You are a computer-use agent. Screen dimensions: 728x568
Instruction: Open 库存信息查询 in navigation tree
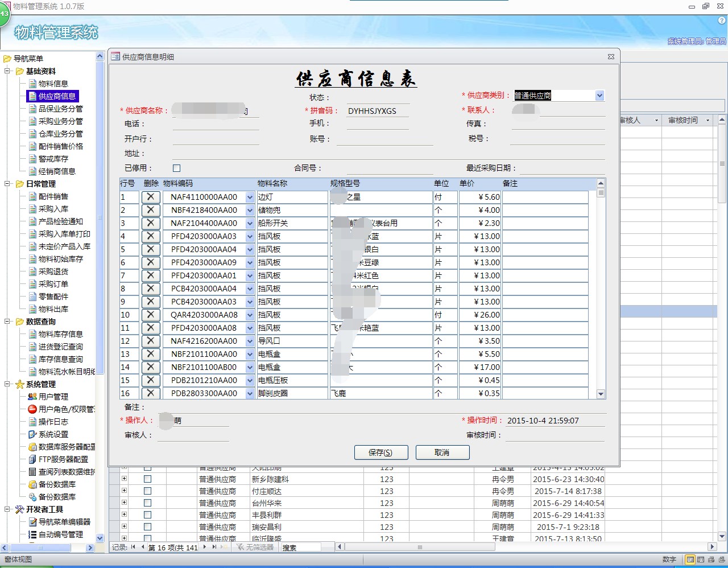(x=61, y=359)
